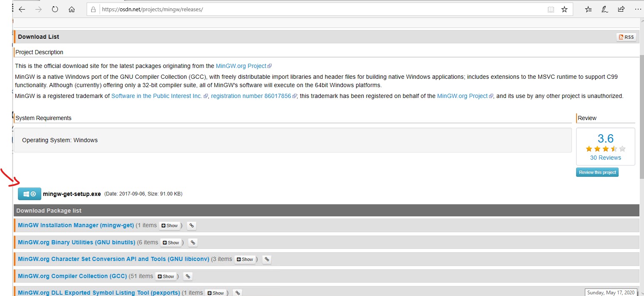Copy permalink icon for MinGW Installation Manager
This screenshot has height=296, width=644.
[x=192, y=226]
